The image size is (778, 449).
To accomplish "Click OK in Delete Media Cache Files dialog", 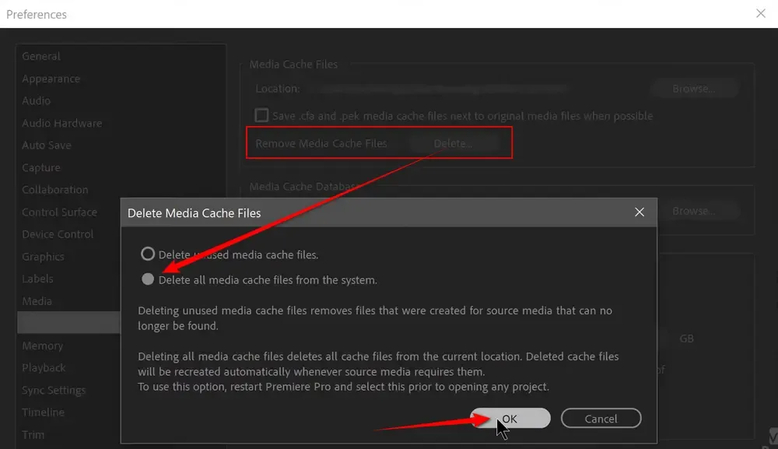I will click(x=510, y=418).
